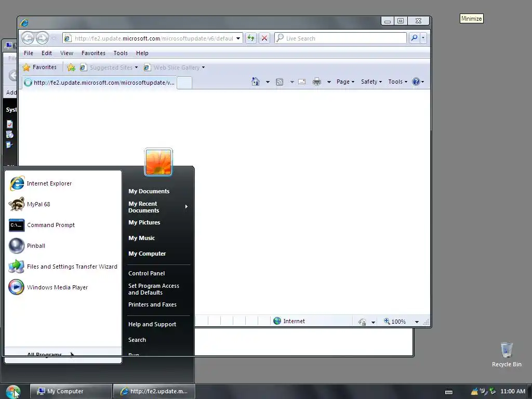Open the address bar URL history dropdown

click(238, 38)
